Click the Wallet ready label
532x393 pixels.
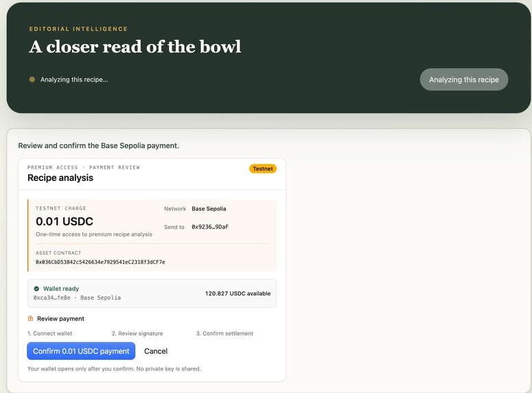61,289
